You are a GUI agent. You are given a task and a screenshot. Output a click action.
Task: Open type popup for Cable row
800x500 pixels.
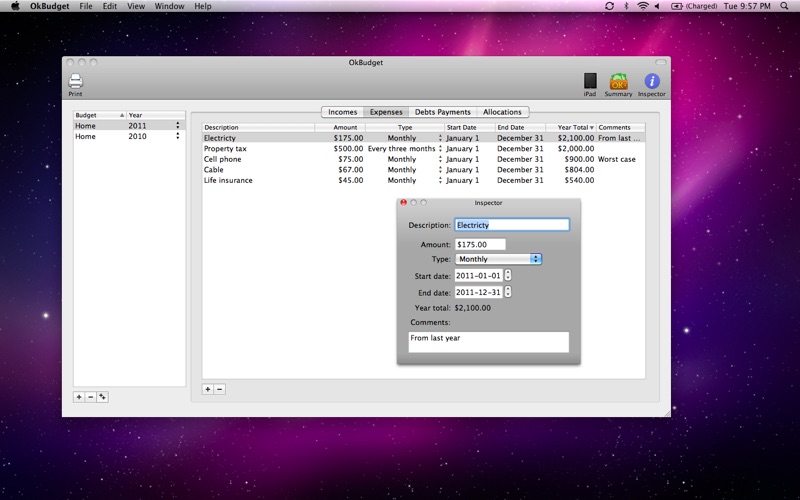pos(440,170)
